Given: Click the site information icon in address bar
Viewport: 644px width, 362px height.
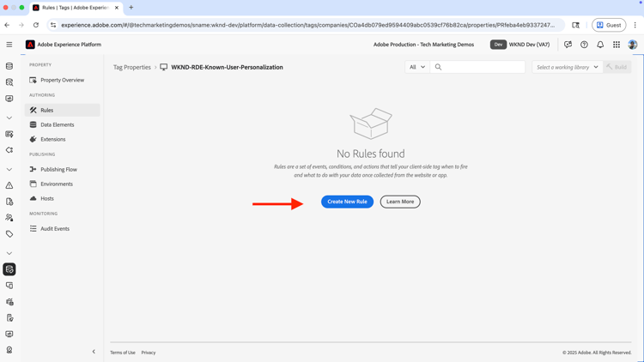Looking at the screenshot, I should tap(53, 25).
